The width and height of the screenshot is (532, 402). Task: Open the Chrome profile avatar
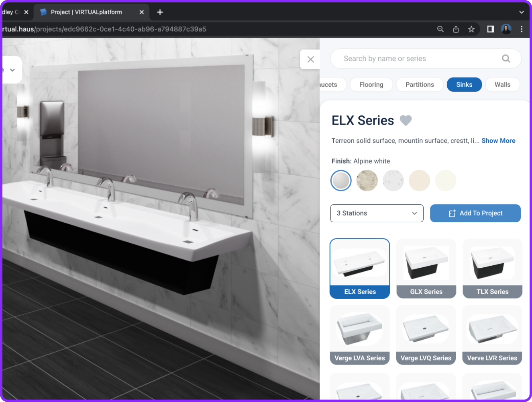pos(506,29)
